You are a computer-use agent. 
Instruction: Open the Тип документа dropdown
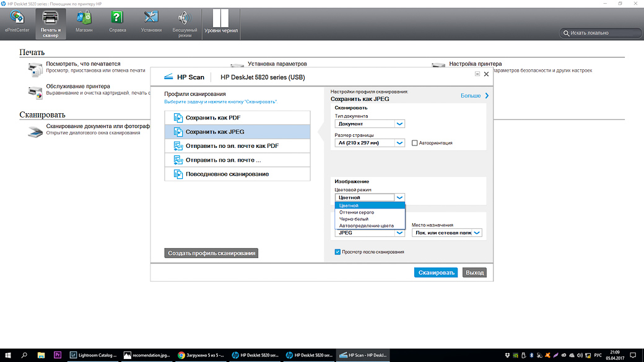click(x=370, y=124)
